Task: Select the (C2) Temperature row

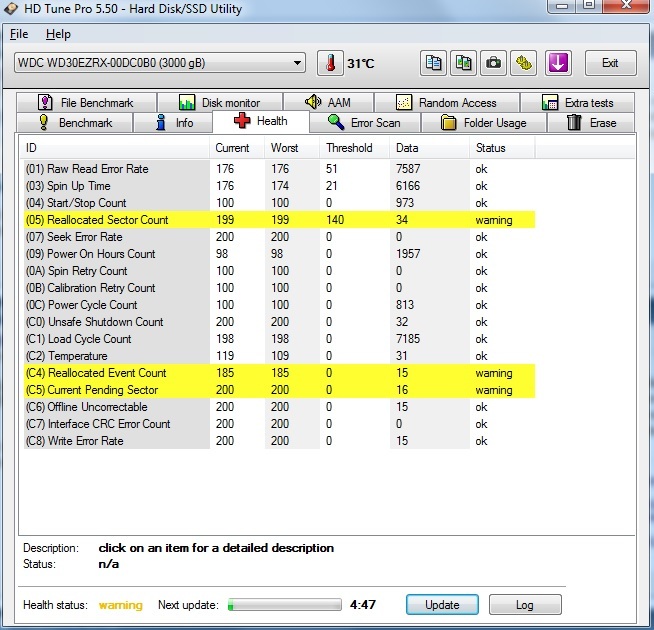Action: point(279,356)
